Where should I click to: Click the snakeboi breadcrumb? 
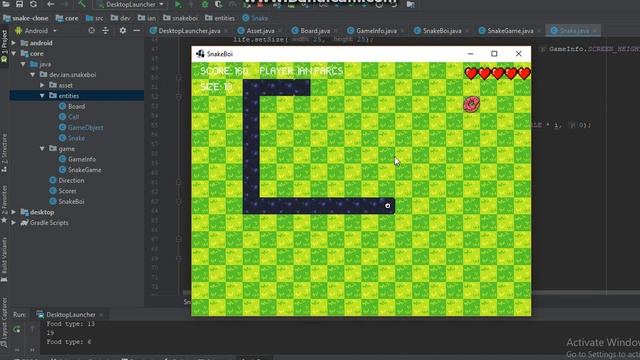pos(180,18)
